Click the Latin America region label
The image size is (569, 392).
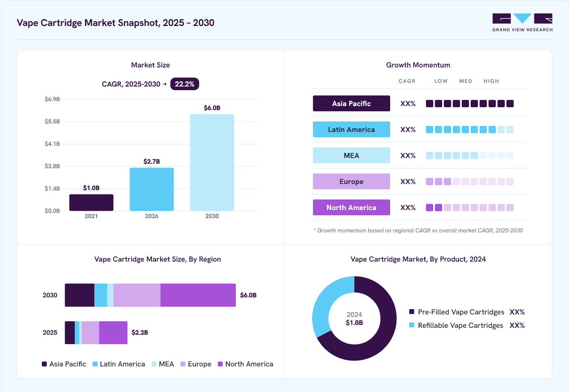pos(352,130)
